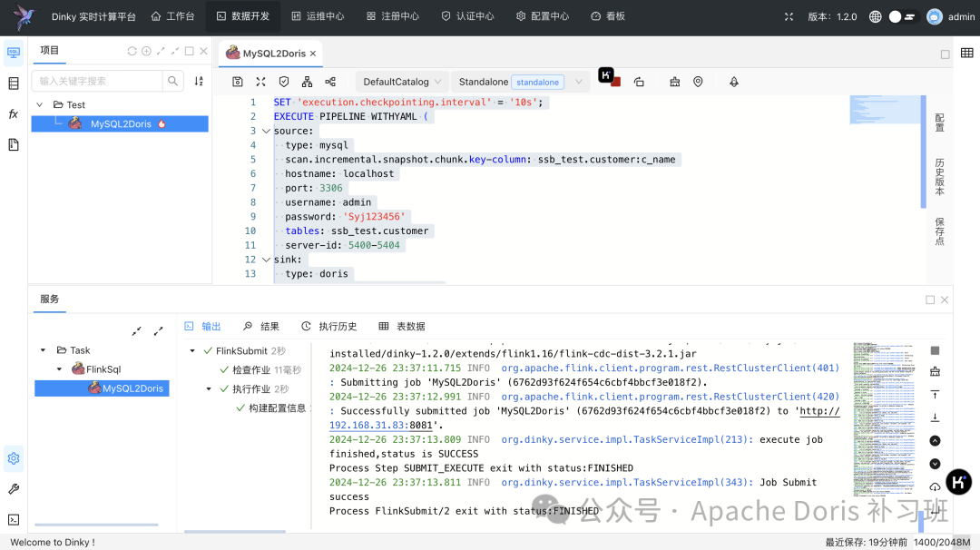The width and height of the screenshot is (980, 550).
Task: Go to the 运维中心 operations center
Action: tap(318, 16)
